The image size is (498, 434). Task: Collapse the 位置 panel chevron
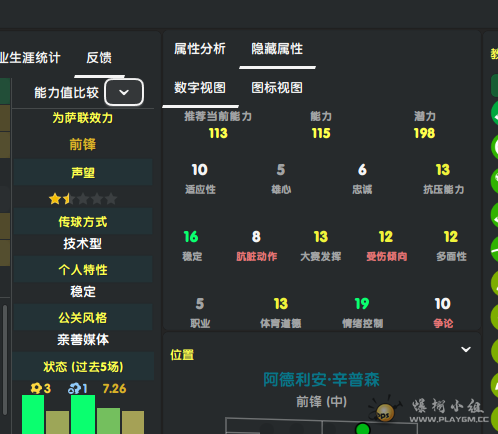click(x=466, y=349)
